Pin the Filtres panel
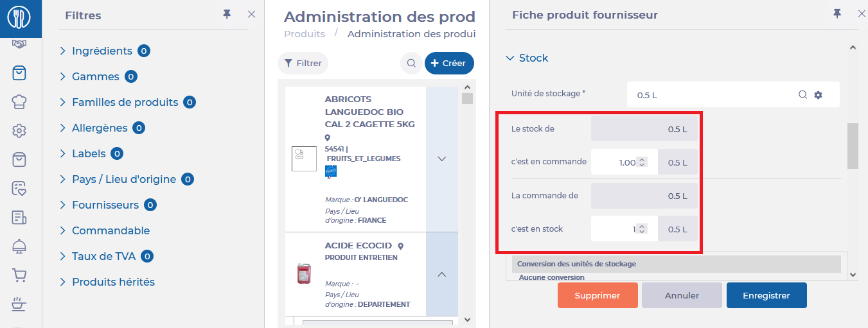The width and height of the screenshot is (868, 328). pos(227,14)
